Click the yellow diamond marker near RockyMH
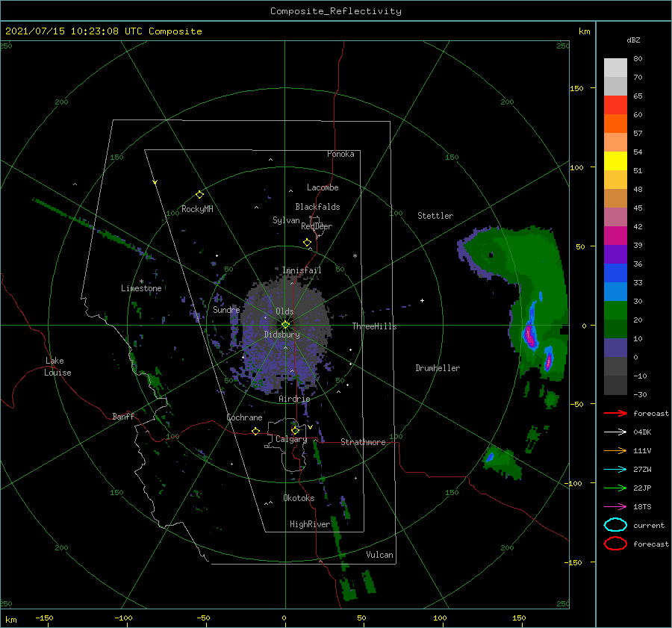The width and height of the screenshot is (672, 628). click(199, 195)
